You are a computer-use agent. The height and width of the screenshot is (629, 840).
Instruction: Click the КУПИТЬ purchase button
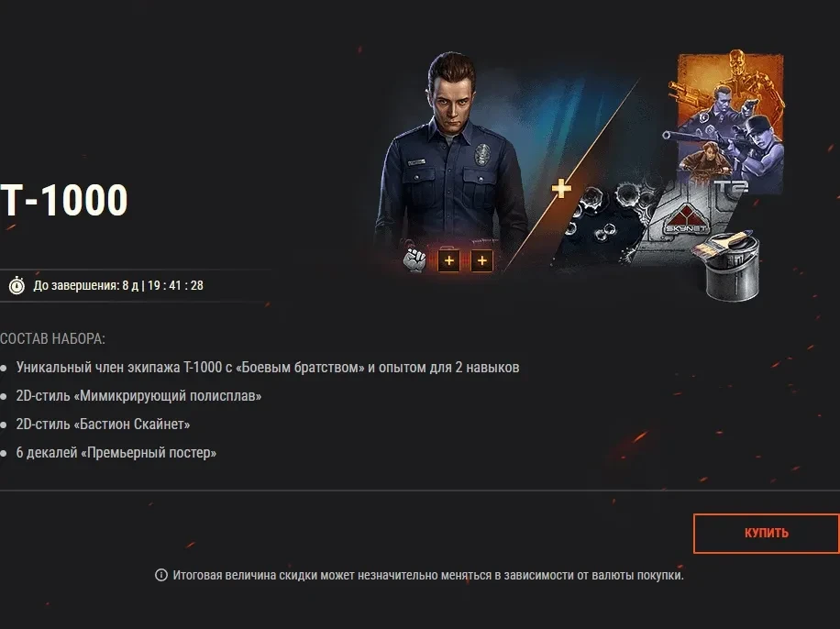coord(766,533)
